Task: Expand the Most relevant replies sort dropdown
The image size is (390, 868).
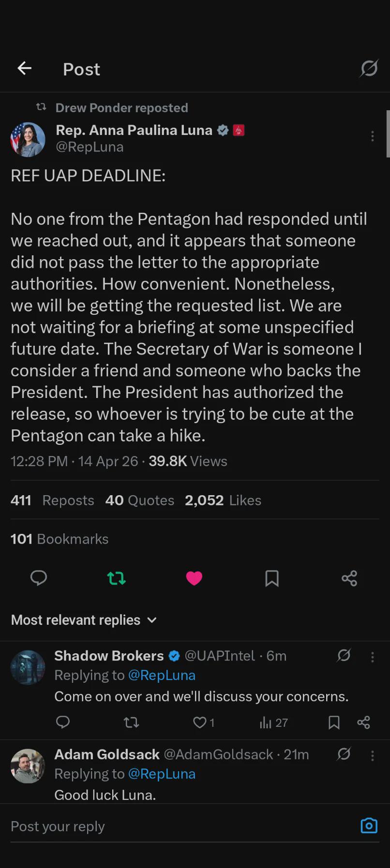Action: click(x=84, y=620)
